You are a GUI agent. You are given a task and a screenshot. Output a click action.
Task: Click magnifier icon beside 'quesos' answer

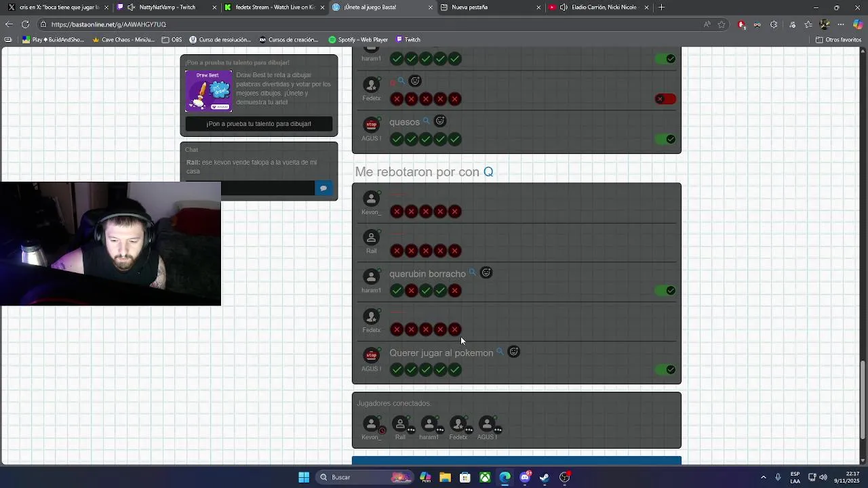[427, 121]
